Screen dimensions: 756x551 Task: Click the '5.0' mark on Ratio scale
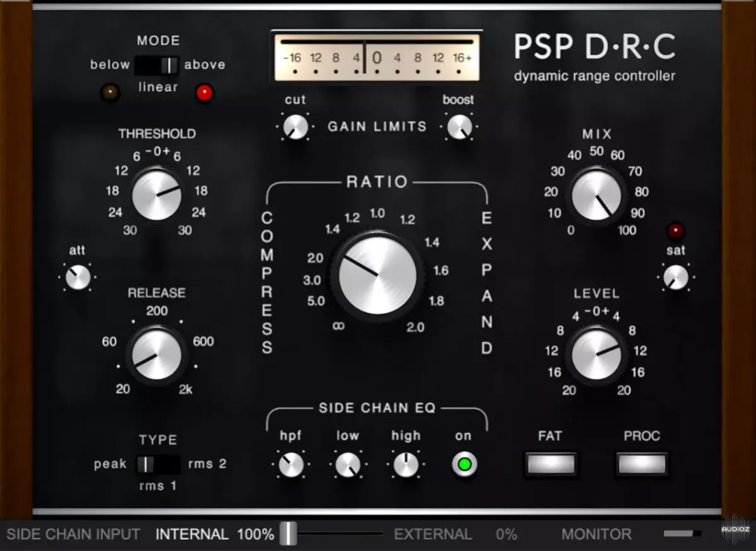tap(316, 301)
